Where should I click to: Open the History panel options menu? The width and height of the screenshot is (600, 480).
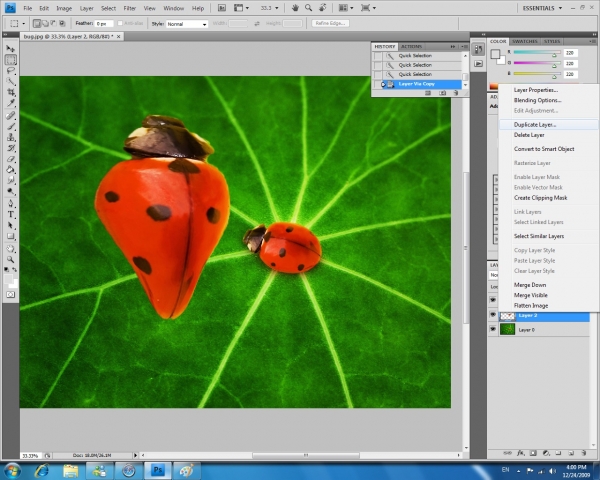464,46
